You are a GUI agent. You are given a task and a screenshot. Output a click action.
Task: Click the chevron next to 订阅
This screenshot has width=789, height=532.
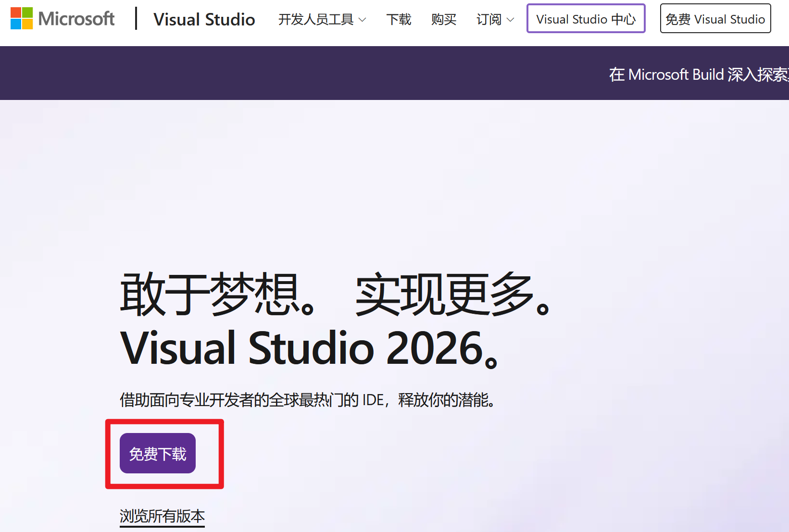511,20
